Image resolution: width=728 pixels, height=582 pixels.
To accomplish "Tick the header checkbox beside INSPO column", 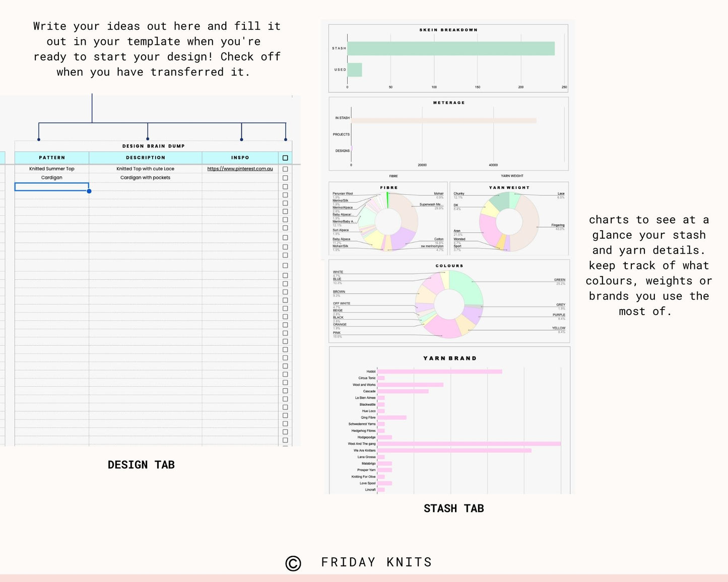I will [285, 158].
